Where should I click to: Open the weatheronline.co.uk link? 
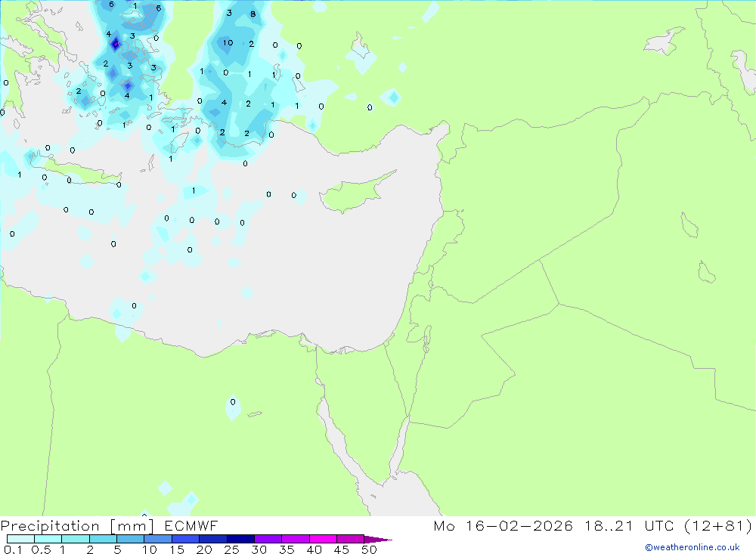click(692, 547)
